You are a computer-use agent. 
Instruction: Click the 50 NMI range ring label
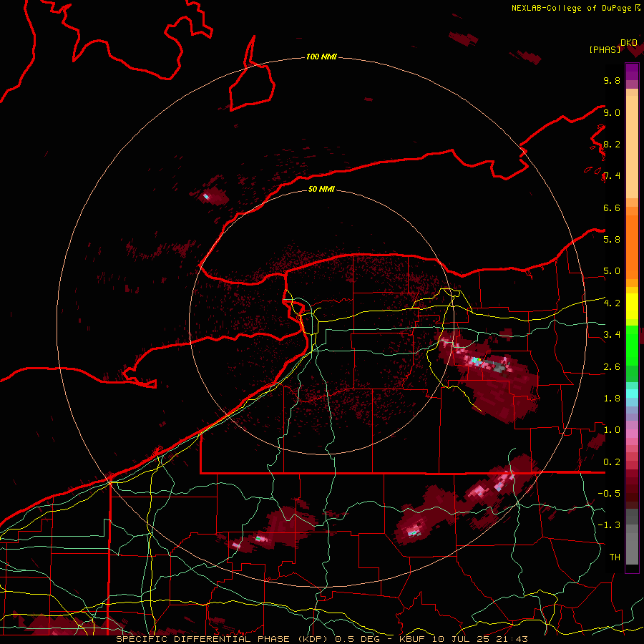click(321, 189)
